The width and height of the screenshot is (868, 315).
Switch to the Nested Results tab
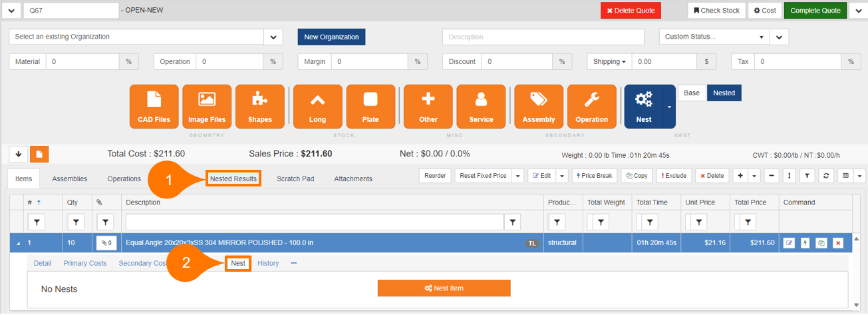tap(233, 178)
